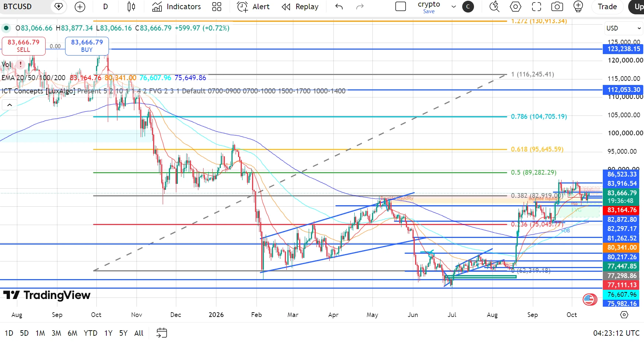Image resolution: width=644 pixels, height=342 pixels.
Task: Click the BUY 83,666.79 button
Action: tap(87, 46)
